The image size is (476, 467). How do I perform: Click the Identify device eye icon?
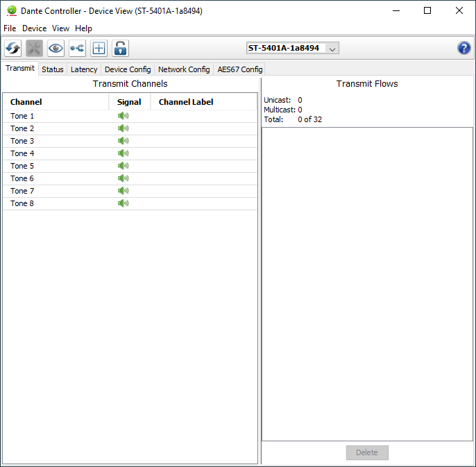(x=56, y=48)
